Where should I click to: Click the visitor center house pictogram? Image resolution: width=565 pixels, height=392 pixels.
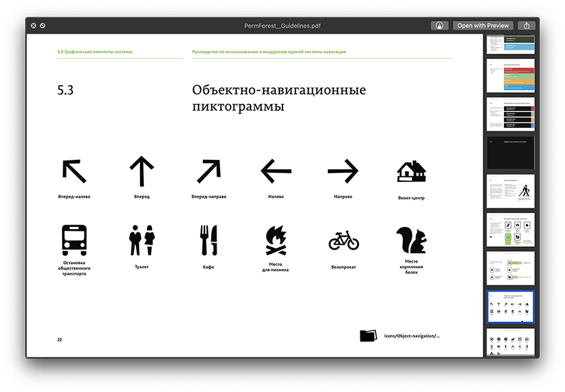pyautogui.click(x=411, y=172)
